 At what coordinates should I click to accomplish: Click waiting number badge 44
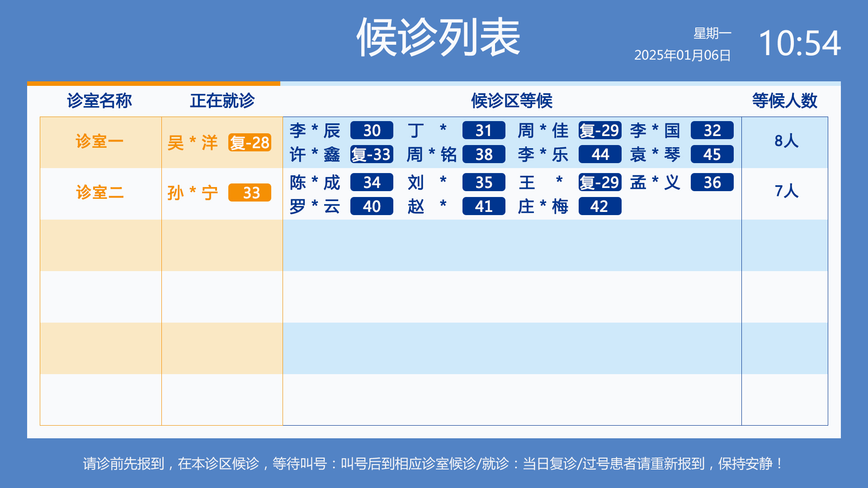click(600, 155)
